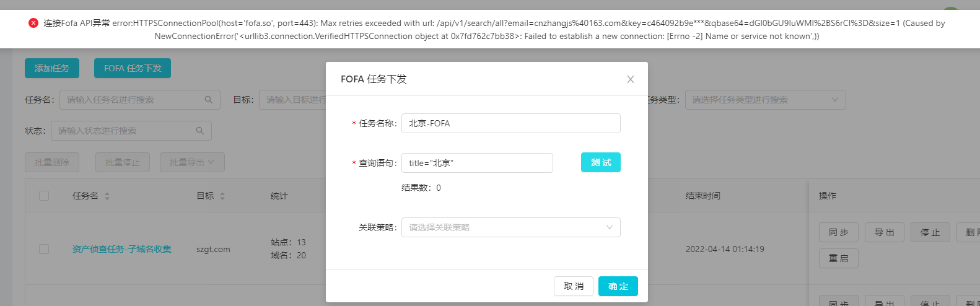980x306 pixels.
Task: Check the 资产侦查任务-子域名收集 row checkbox
Action: click(44, 249)
